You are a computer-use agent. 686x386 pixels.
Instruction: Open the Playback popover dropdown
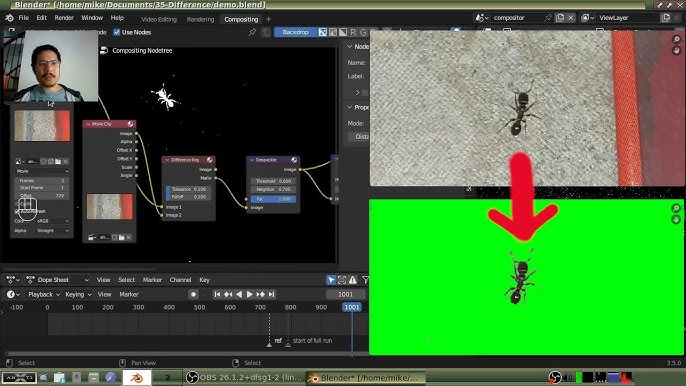click(x=44, y=295)
